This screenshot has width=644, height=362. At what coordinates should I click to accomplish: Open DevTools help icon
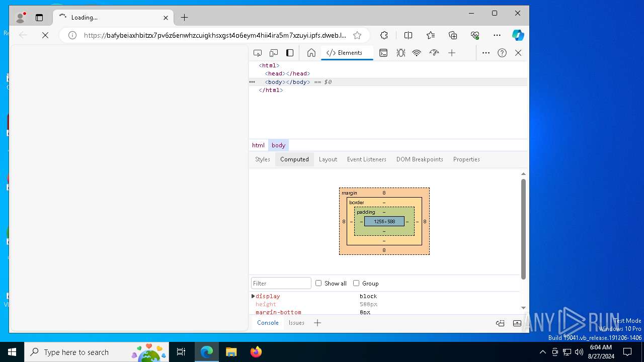pos(502,53)
